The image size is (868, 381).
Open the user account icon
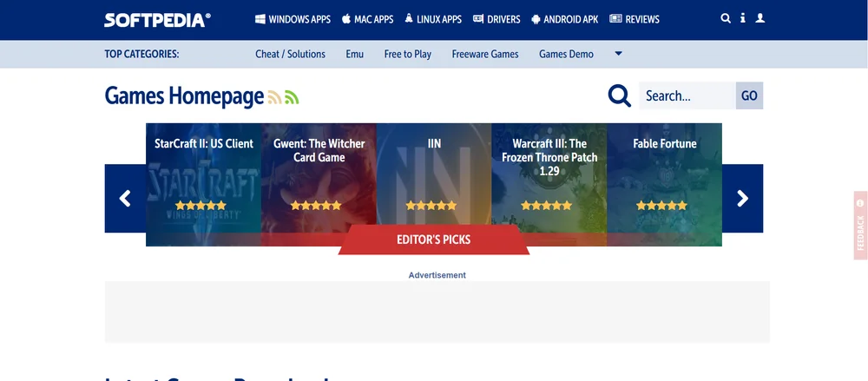(x=760, y=18)
